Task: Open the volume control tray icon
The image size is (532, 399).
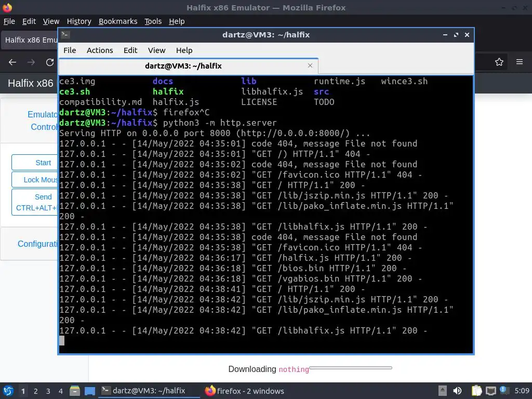Action: coord(458,391)
